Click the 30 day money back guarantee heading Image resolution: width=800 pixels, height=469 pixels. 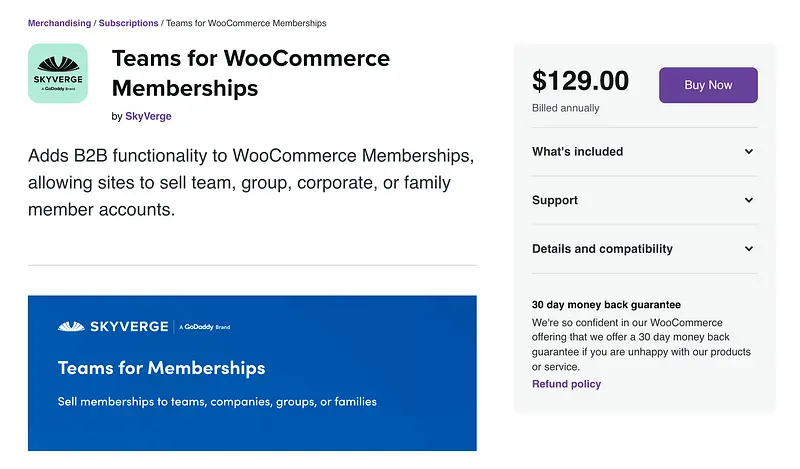(x=606, y=305)
